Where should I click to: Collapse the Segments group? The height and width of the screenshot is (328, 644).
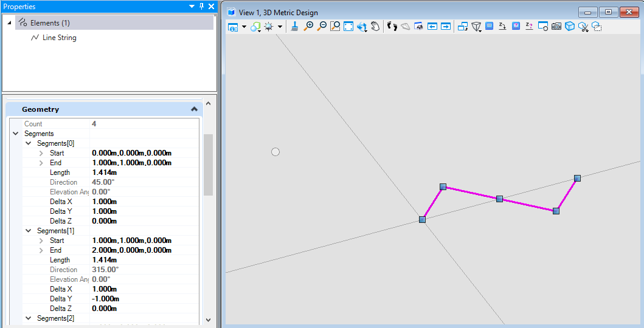(16, 134)
